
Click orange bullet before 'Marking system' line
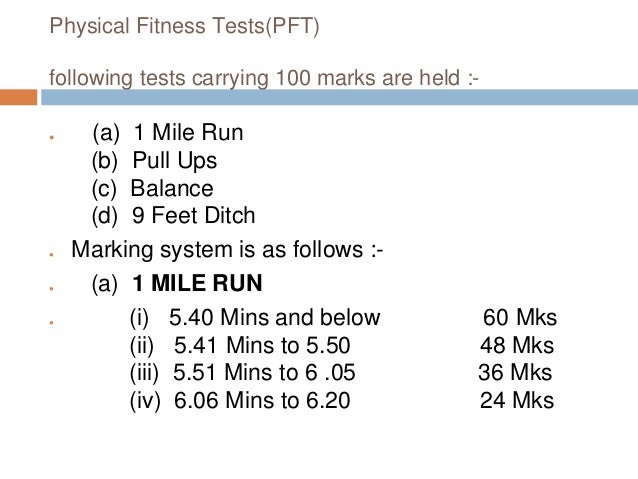52,255
